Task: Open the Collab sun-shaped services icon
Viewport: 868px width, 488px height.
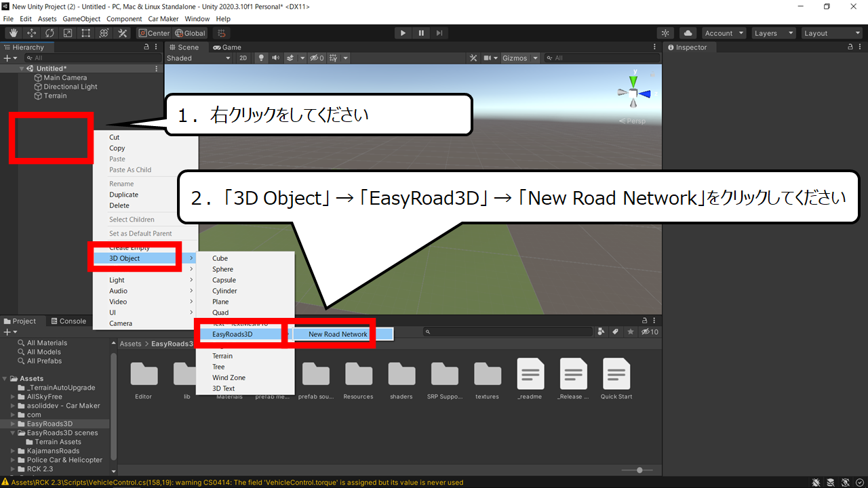Action: [665, 33]
